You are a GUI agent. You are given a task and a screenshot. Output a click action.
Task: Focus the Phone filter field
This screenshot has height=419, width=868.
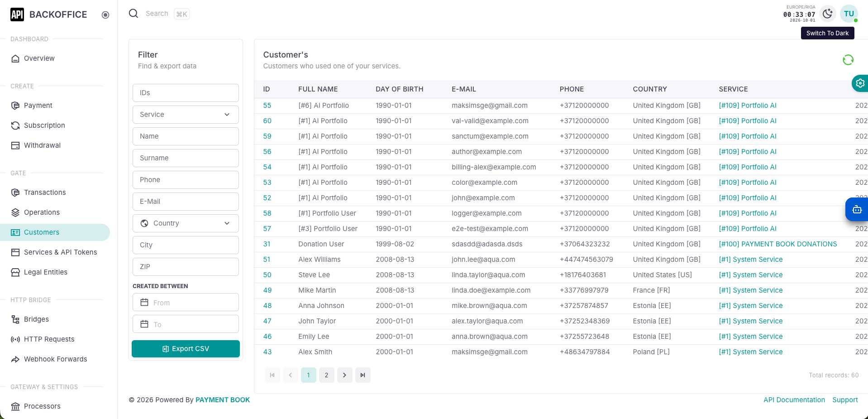tap(186, 180)
